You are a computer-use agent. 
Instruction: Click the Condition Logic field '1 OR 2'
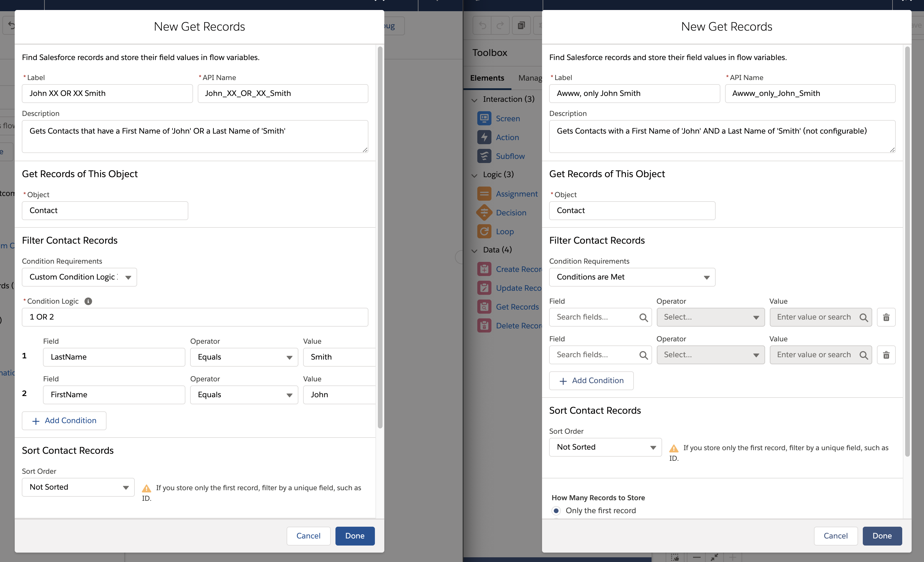195,317
